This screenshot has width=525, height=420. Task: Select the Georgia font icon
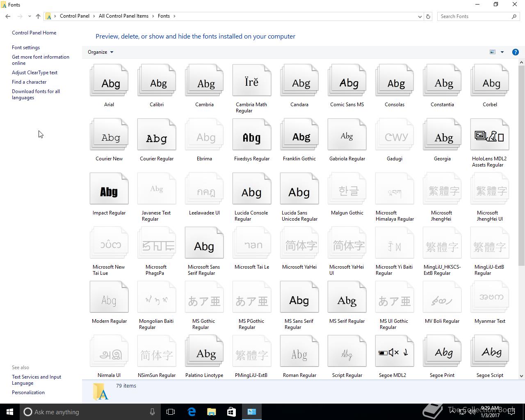tap(442, 135)
